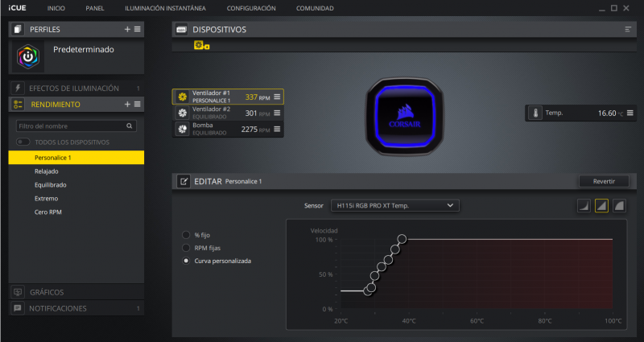Open the Configuración menu
Screen dimensions: 644x342
pyautogui.click(x=251, y=8)
